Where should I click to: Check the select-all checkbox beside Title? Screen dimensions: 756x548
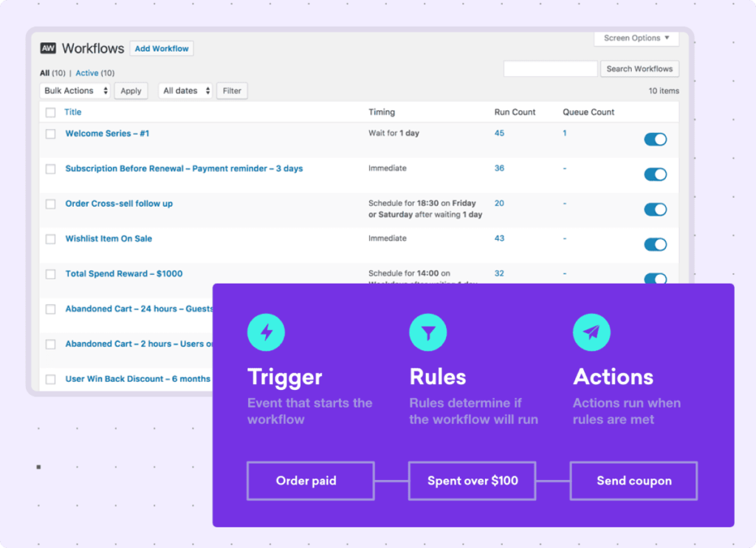pyautogui.click(x=51, y=113)
